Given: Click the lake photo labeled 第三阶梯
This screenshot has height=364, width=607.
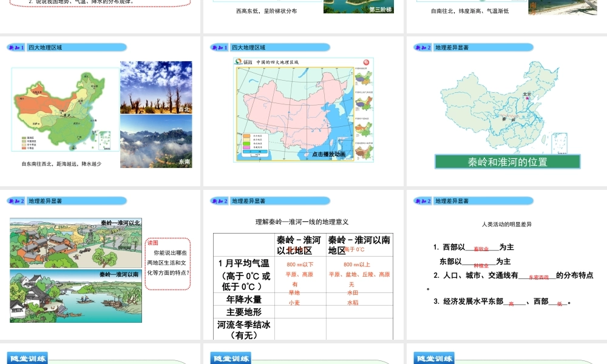Looking at the screenshot, I should pos(359,7).
